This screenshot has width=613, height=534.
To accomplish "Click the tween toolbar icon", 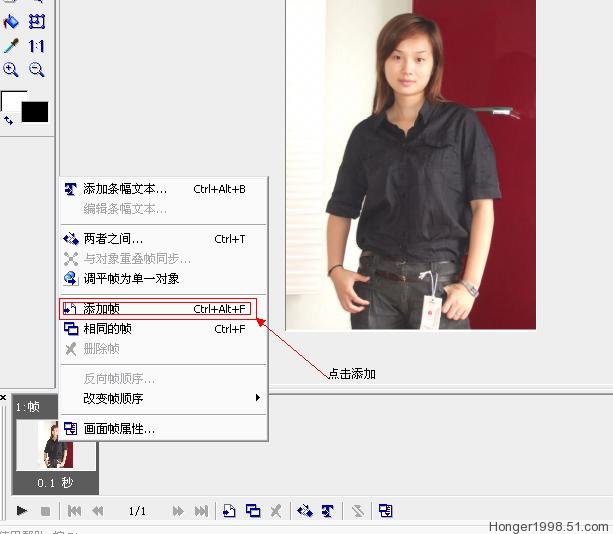I will 305,511.
